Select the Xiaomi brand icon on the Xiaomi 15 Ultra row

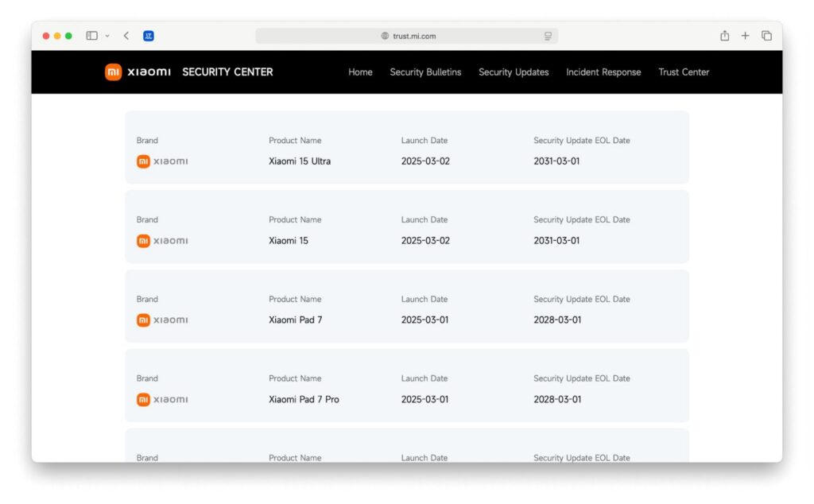tap(144, 161)
